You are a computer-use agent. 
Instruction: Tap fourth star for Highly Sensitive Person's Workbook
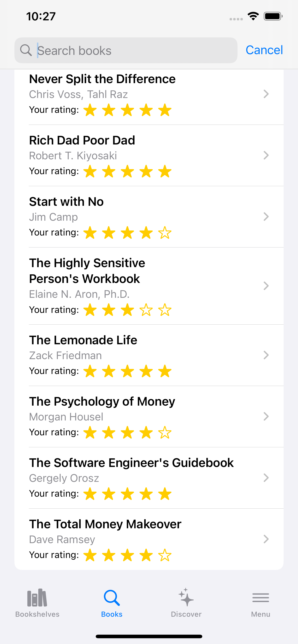coord(146,310)
